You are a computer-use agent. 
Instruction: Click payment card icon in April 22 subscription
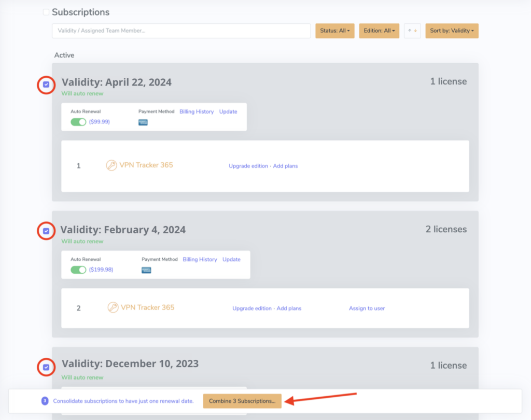click(x=143, y=122)
